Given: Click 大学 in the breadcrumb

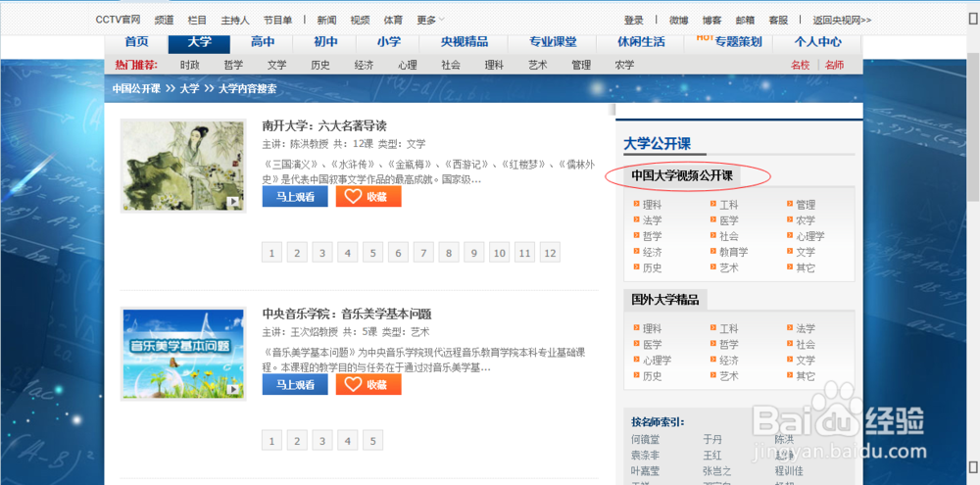Looking at the screenshot, I should [189, 89].
